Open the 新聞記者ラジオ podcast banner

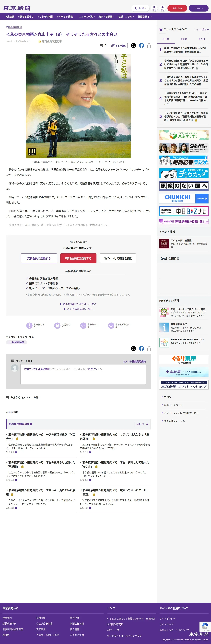pyautogui.click(x=184, y=161)
